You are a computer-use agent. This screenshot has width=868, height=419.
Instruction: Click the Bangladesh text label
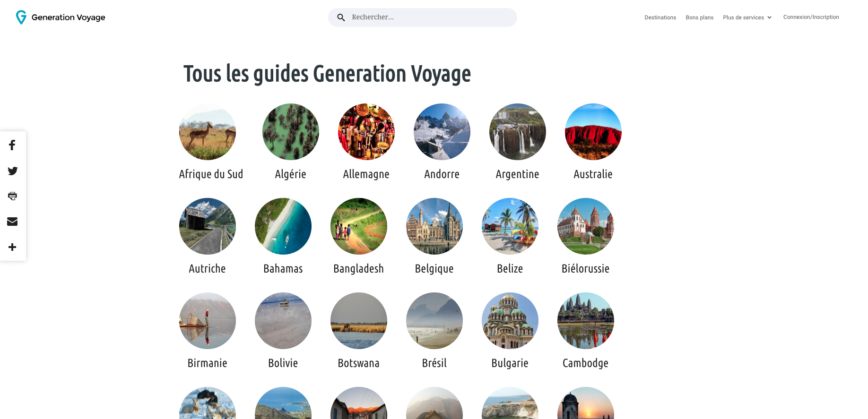tap(359, 269)
